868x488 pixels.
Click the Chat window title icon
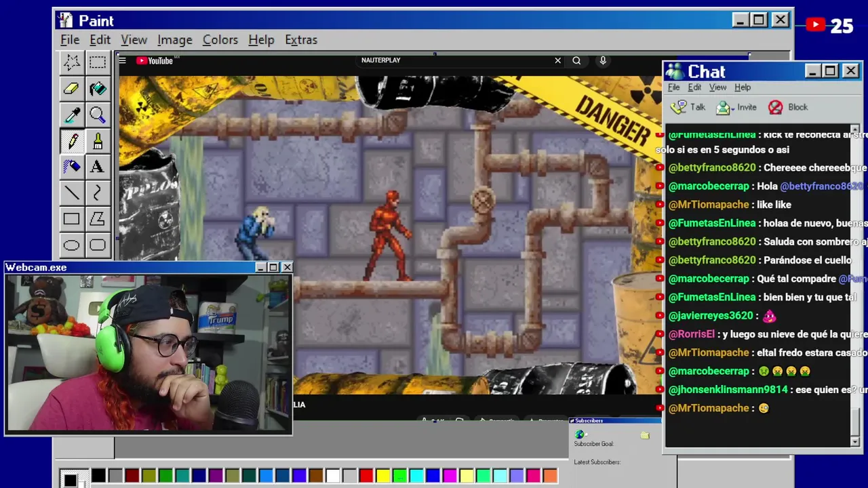click(675, 71)
